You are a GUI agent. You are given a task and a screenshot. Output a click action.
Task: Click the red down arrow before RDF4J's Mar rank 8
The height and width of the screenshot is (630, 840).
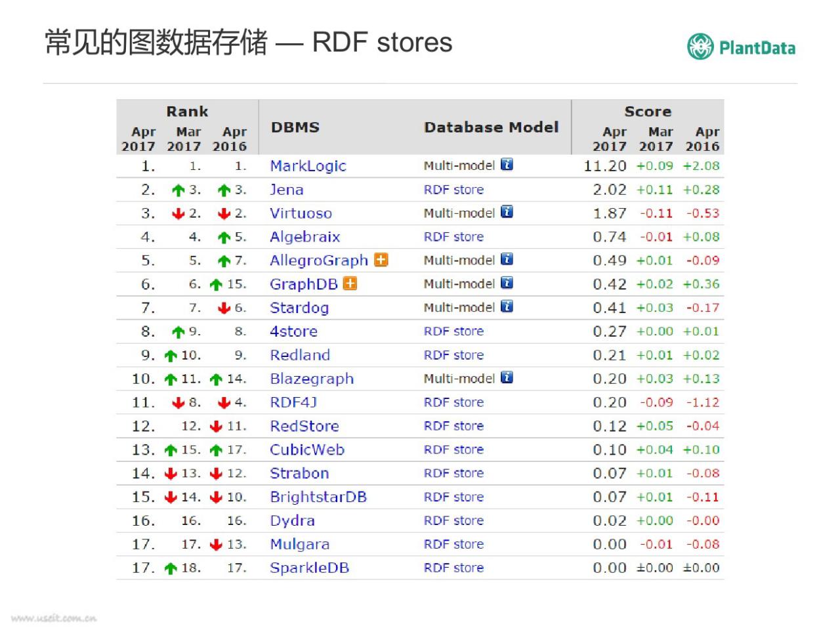[178, 403]
